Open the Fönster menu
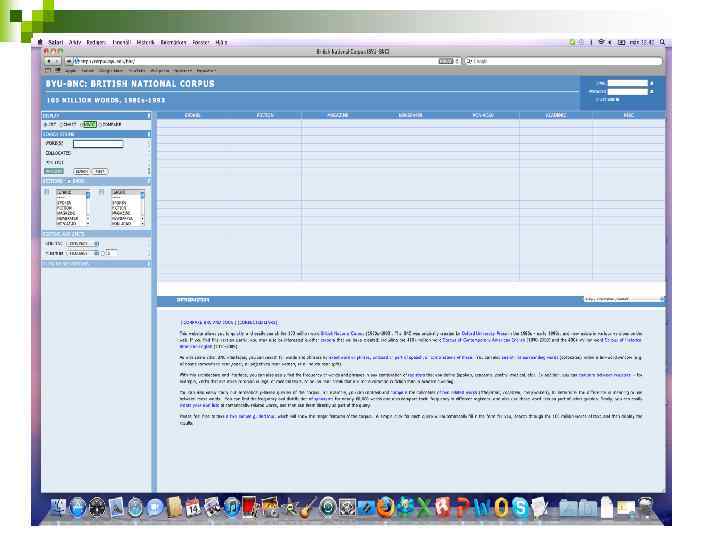Image resolution: width=720 pixels, height=540 pixels. point(201,42)
